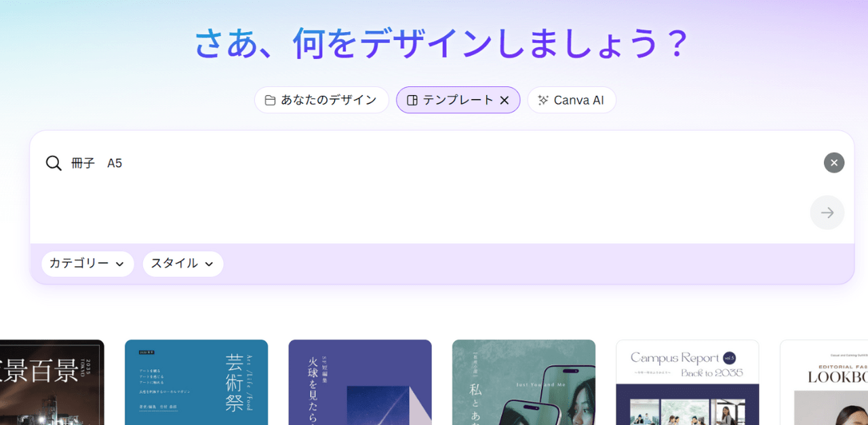Toggle the あなたのデザイン filter chip
Screen dimensions: 868x425
321,100
